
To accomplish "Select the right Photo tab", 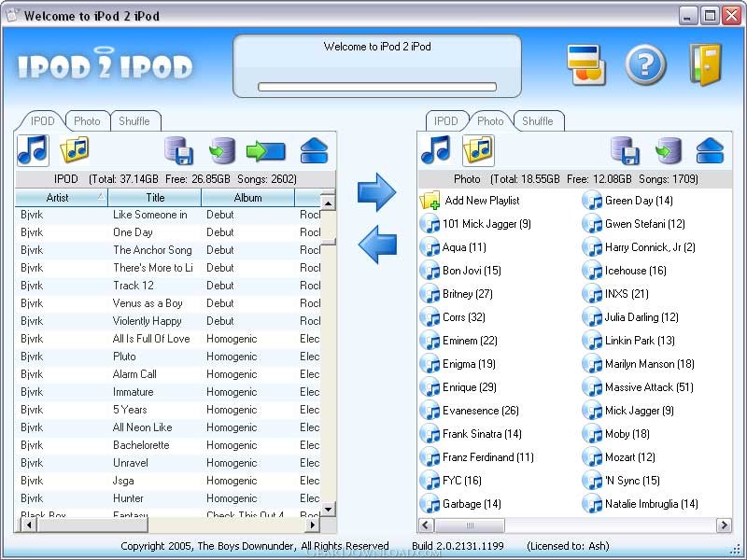I will coord(490,121).
